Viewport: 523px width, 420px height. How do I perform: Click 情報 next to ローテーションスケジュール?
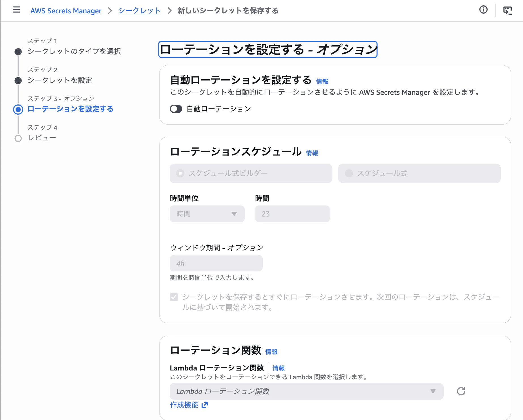point(312,153)
